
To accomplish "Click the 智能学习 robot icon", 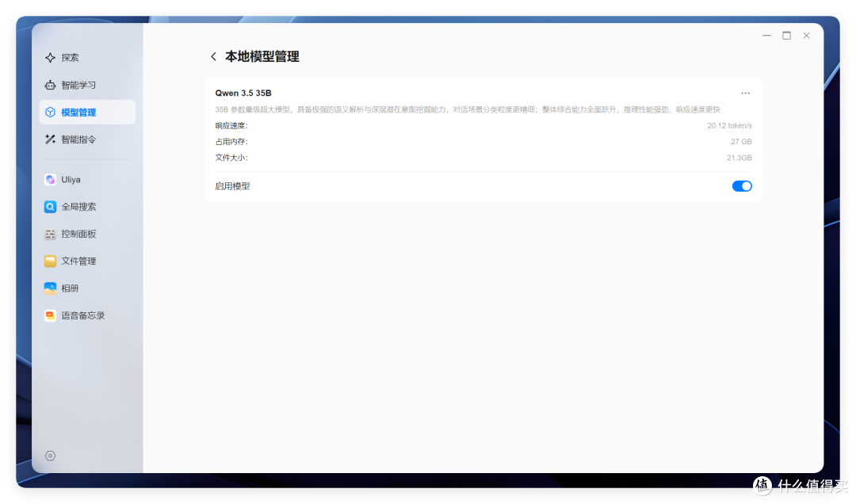I will pos(50,85).
